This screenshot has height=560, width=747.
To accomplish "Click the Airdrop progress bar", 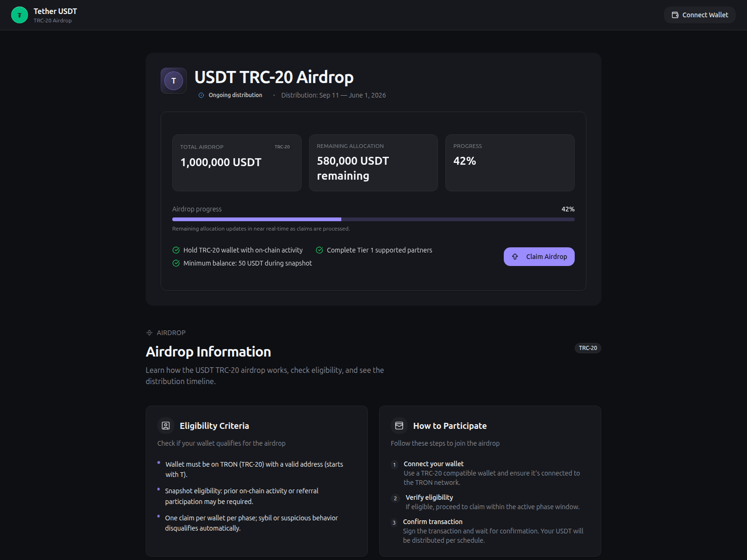I will pyautogui.click(x=373, y=219).
